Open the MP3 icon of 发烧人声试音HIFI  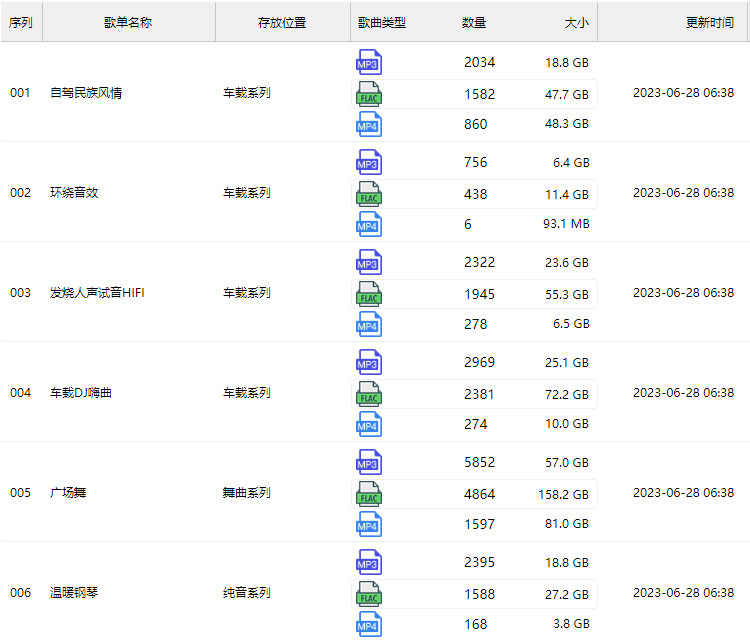click(x=369, y=262)
